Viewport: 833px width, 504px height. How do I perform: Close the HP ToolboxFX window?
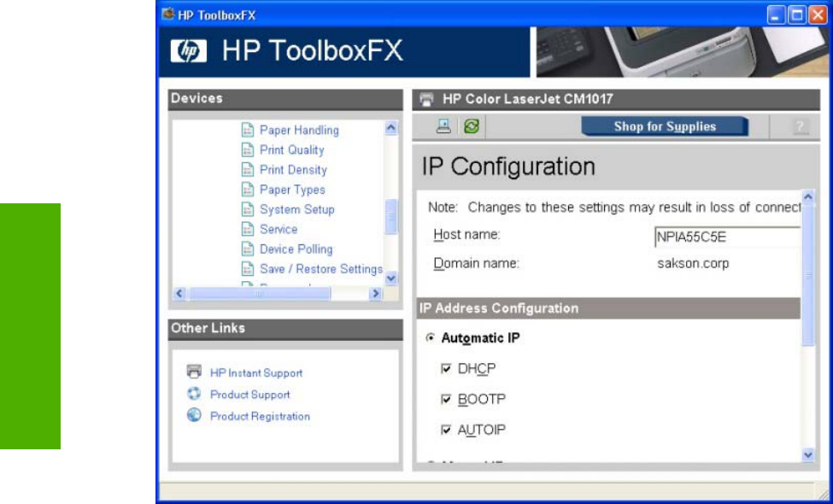(818, 15)
